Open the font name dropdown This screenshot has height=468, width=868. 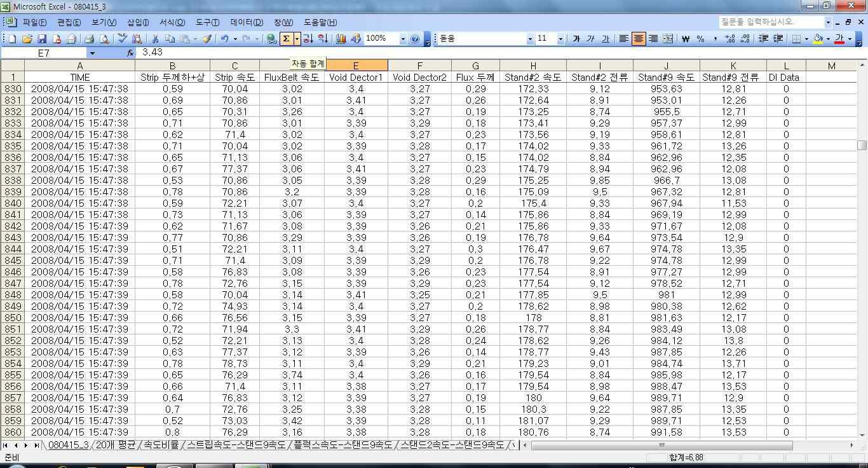tap(530, 39)
